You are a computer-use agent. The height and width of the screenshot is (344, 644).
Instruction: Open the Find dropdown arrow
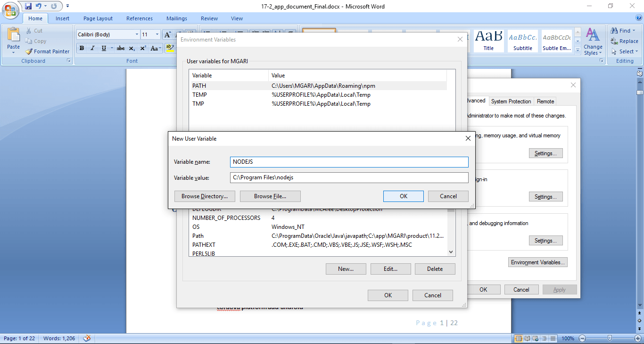click(x=635, y=31)
